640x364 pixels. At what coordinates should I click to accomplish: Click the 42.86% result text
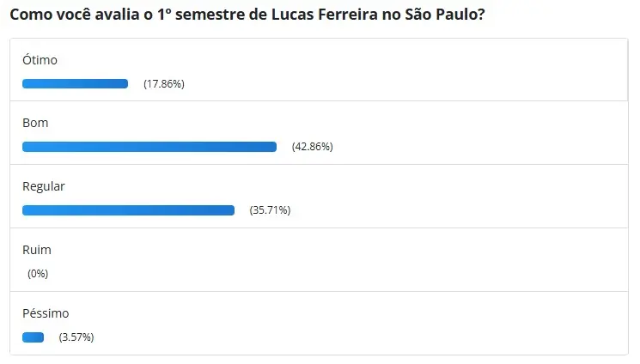click(x=313, y=147)
